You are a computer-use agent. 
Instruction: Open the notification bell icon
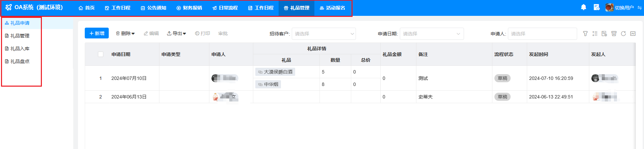pyautogui.click(x=583, y=7)
